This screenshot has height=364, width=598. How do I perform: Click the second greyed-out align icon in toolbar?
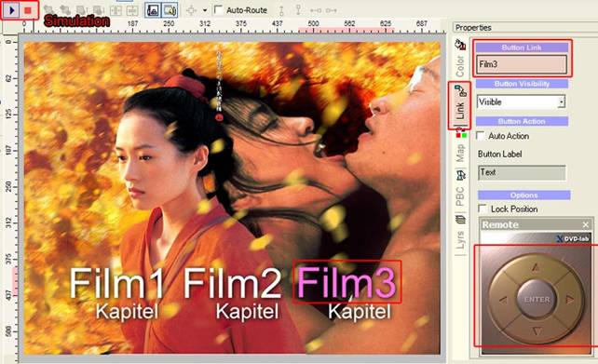pos(132,10)
